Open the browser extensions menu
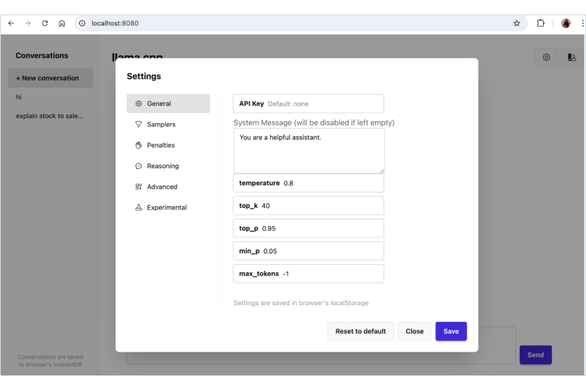The width and height of the screenshot is (586, 392). [540, 23]
